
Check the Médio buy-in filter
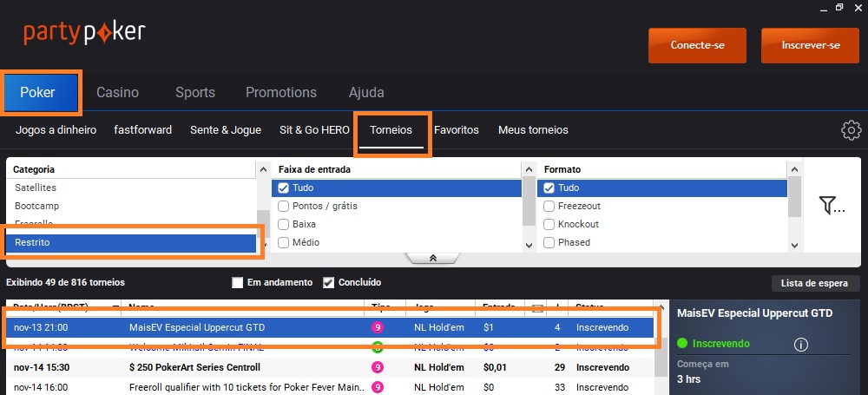click(284, 243)
